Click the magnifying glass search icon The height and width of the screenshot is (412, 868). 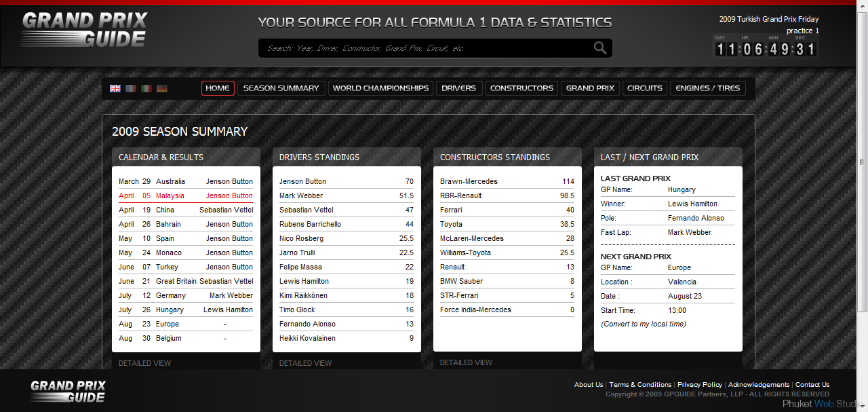coord(600,48)
